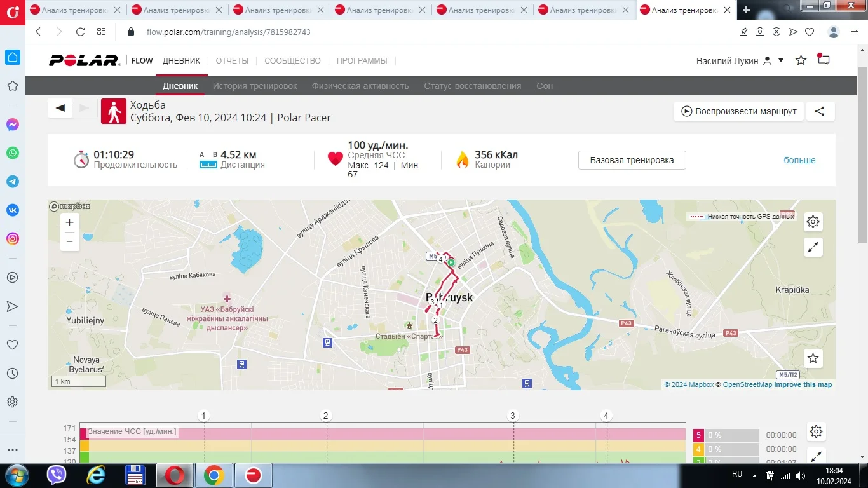Viewport: 868px width, 488px height.
Task: Click the Polar favorites star icon
Action: click(x=801, y=60)
